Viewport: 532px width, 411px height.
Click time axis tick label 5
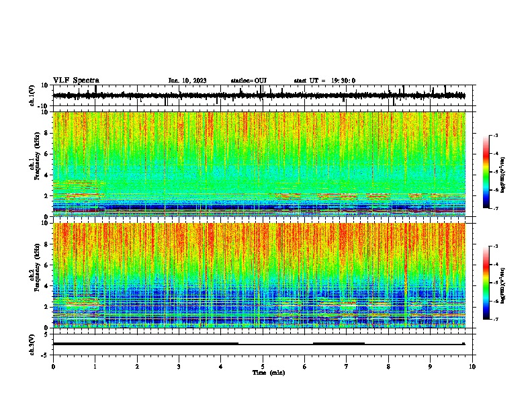[263, 367]
